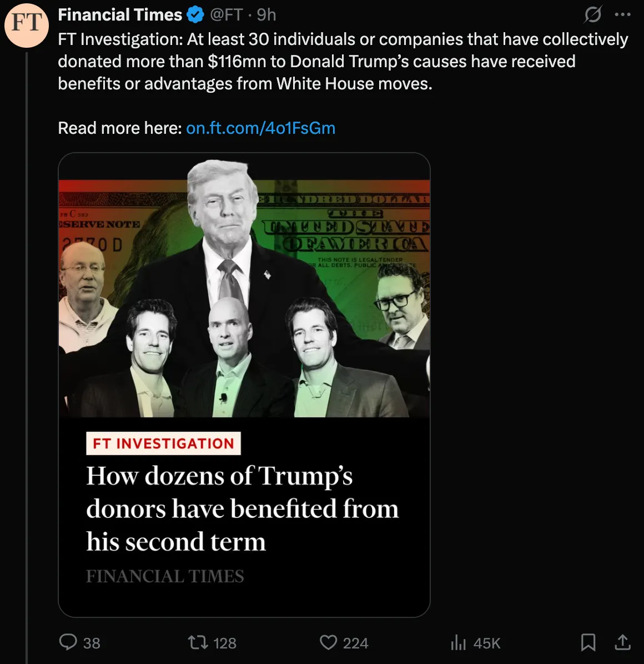This screenshot has height=664, width=644.
Task: Click FINANCIAL TIMES source text in card
Action: 165,576
